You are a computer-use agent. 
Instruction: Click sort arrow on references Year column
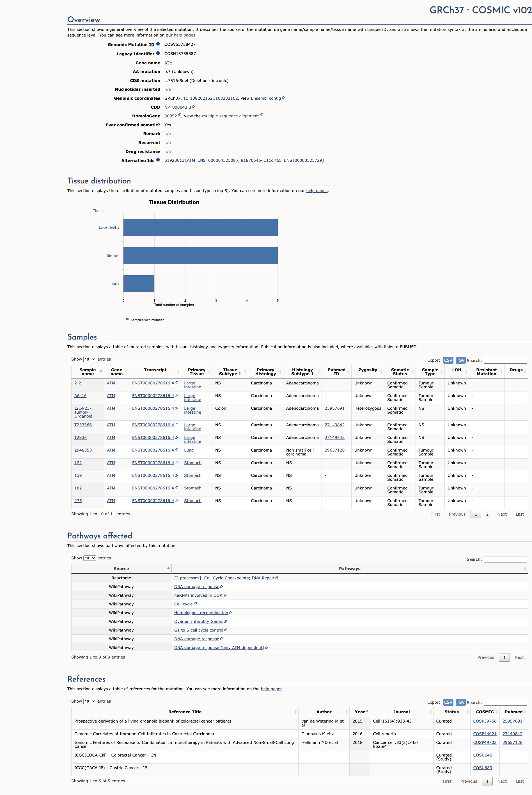(x=367, y=711)
